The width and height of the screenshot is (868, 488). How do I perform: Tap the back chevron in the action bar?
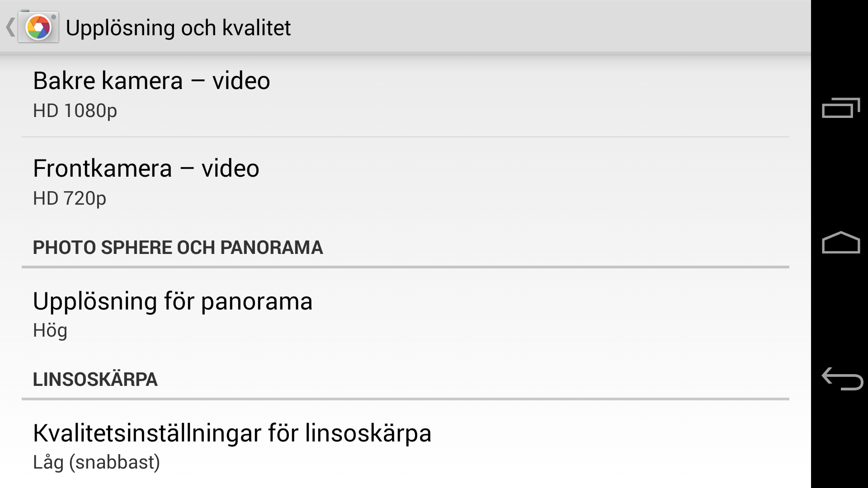pos(10,28)
